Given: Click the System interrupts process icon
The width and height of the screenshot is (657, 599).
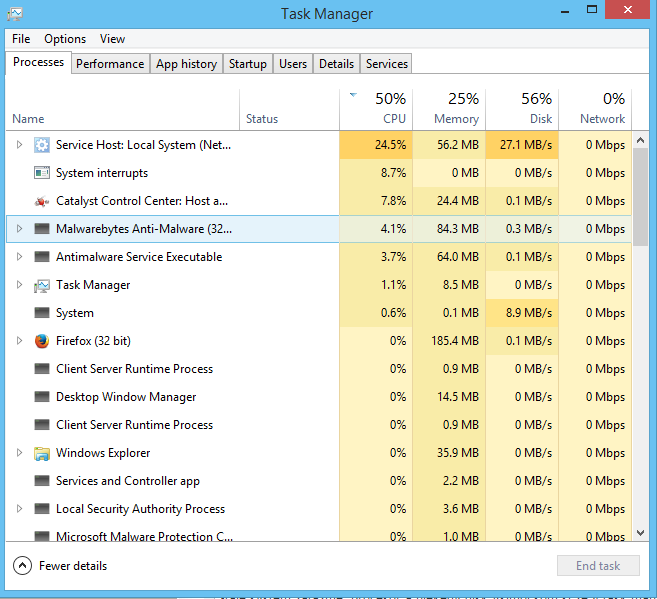Looking at the screenshot, I should 41,173.
